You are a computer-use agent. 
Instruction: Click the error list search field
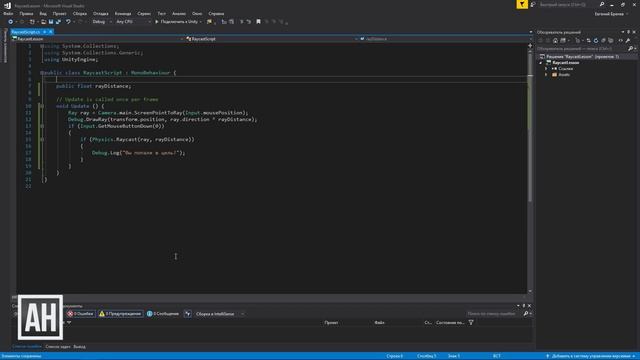494,314
